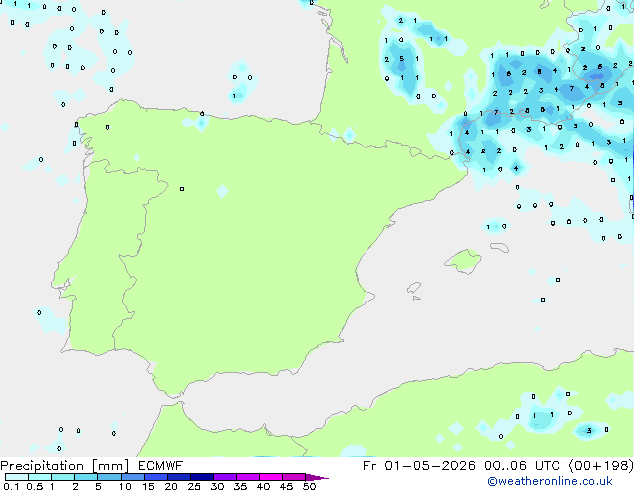Click the legend value "45"

click(286, 486)
